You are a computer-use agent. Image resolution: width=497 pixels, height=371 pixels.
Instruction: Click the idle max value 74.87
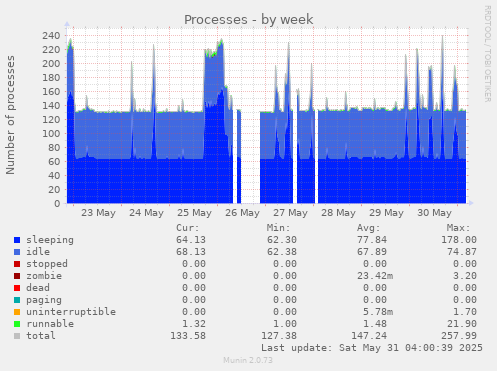462,252
